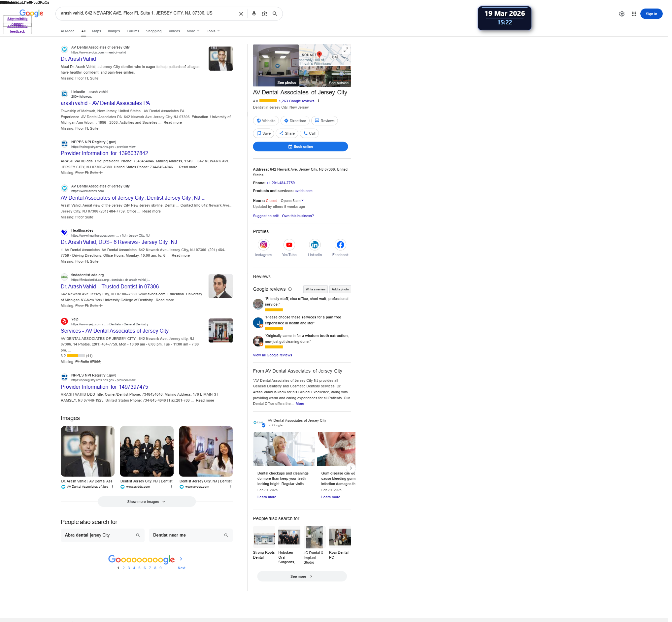Open the YouTube profile icon
672x622 pixels.
(289, 245)
